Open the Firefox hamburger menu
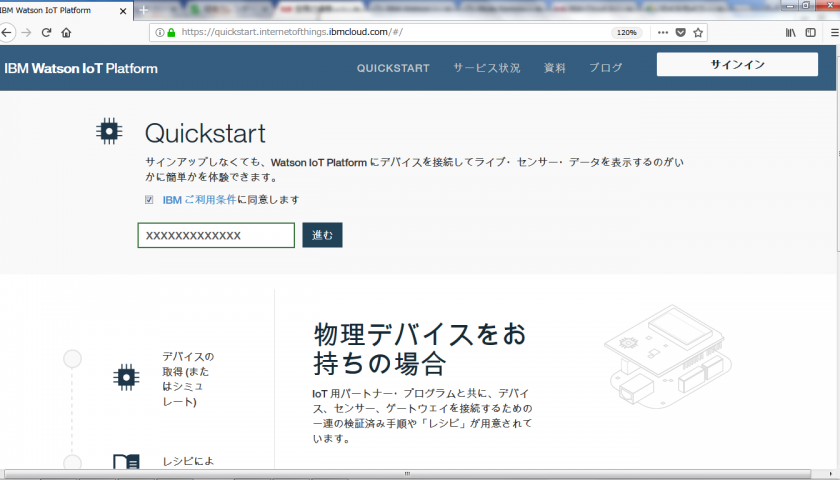840x480 pixels. coord(833,32)
